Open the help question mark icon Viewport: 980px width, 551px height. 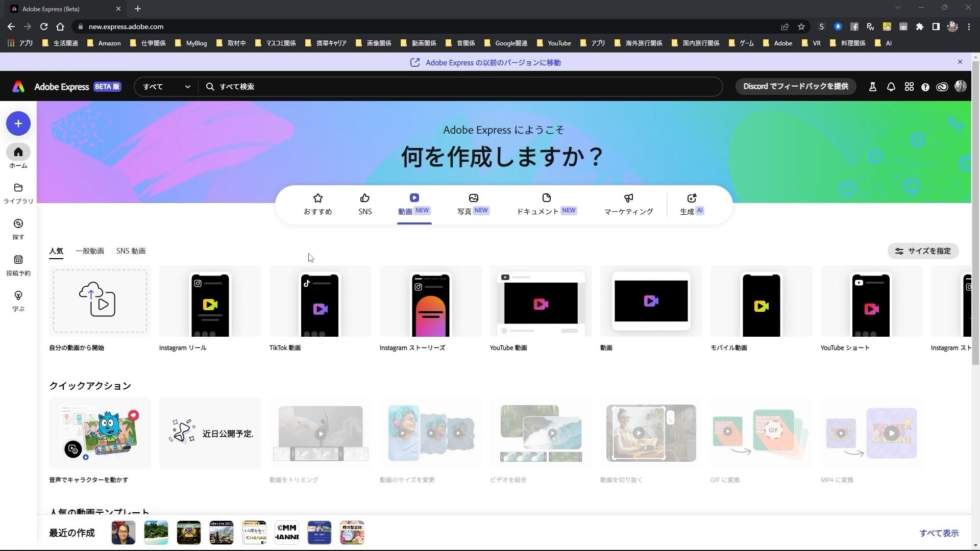pyautogui.click(x=925, y=86)
